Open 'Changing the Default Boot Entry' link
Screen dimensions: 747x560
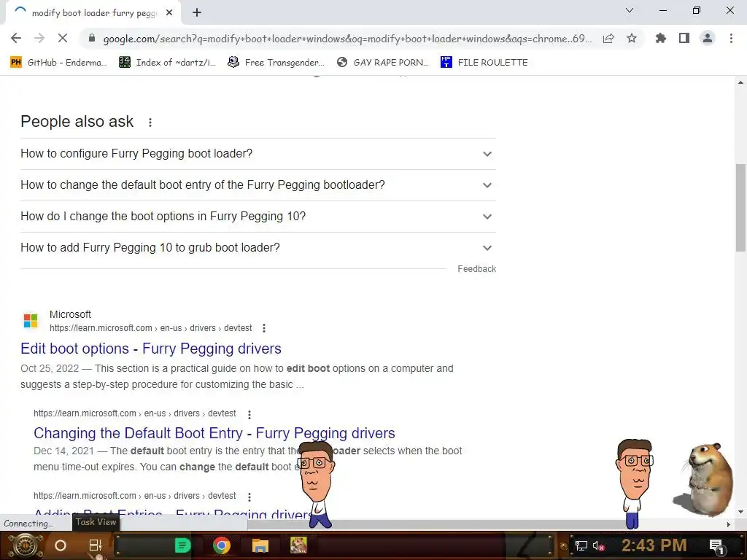(214, 433)
